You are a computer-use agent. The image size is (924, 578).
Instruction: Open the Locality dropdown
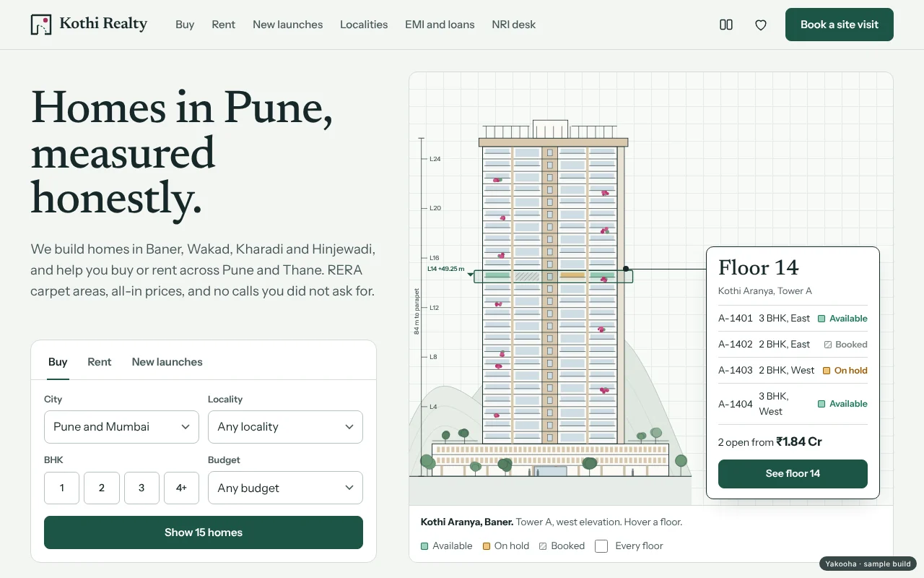tap(285, 427)
